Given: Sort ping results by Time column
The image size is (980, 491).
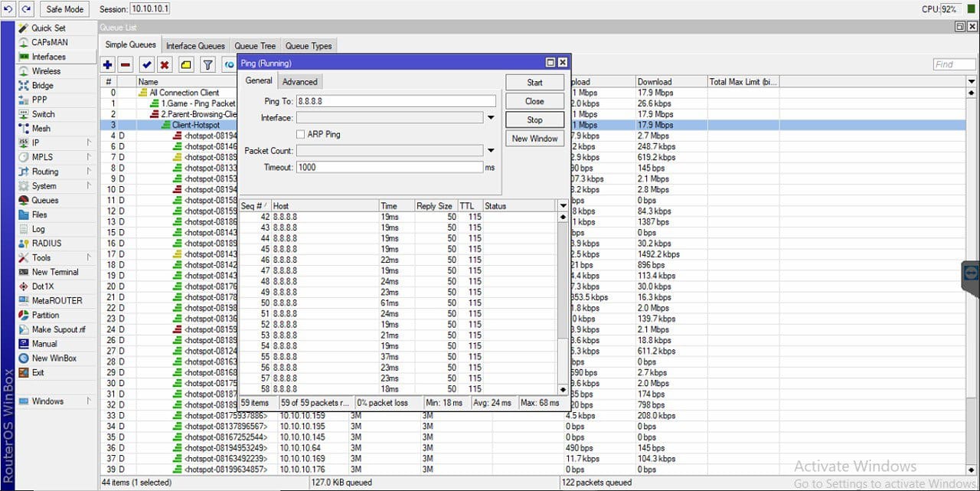Looking at the screenshot, I should pos(397,206).
